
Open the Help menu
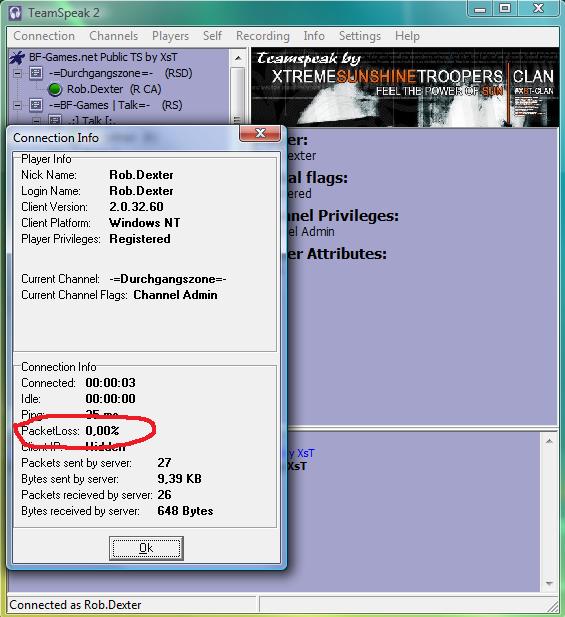pyautogui.click(x=407, y=36)
